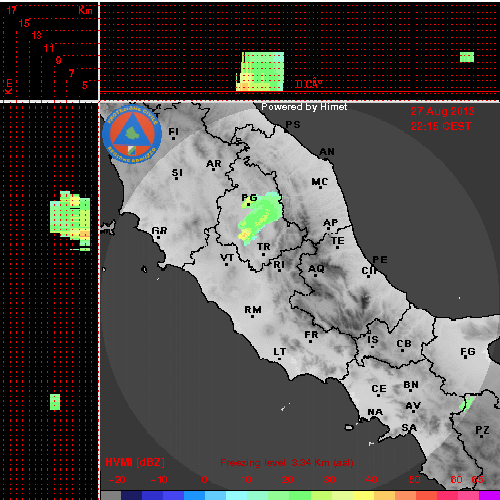
Task: Click the date '27 Aug 2013'
Action: 442,111
